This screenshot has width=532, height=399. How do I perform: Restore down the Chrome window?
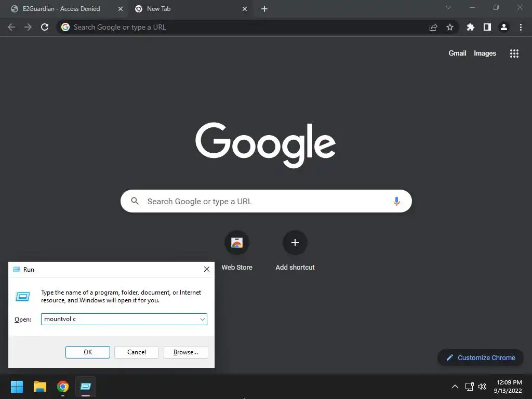(496, 7)
